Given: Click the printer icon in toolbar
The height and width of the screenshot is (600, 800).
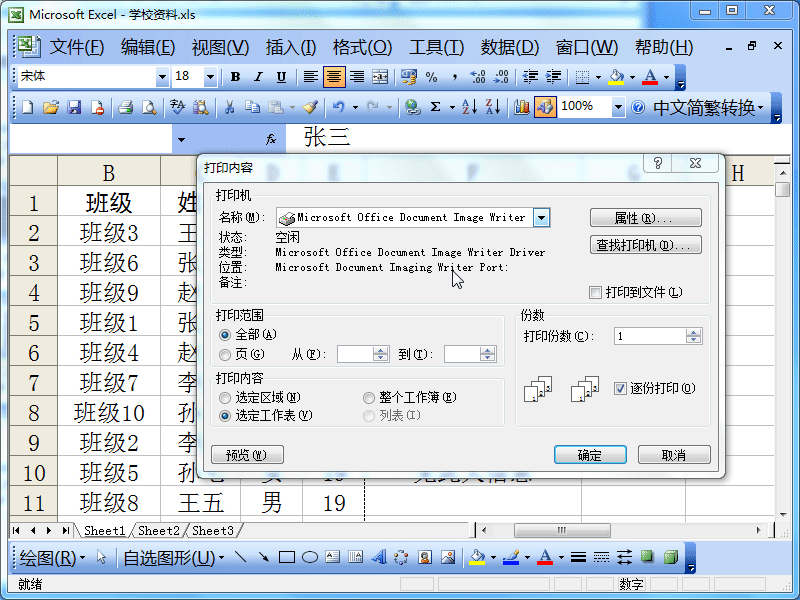Looking at the screenshot, I should coord(126,107).
